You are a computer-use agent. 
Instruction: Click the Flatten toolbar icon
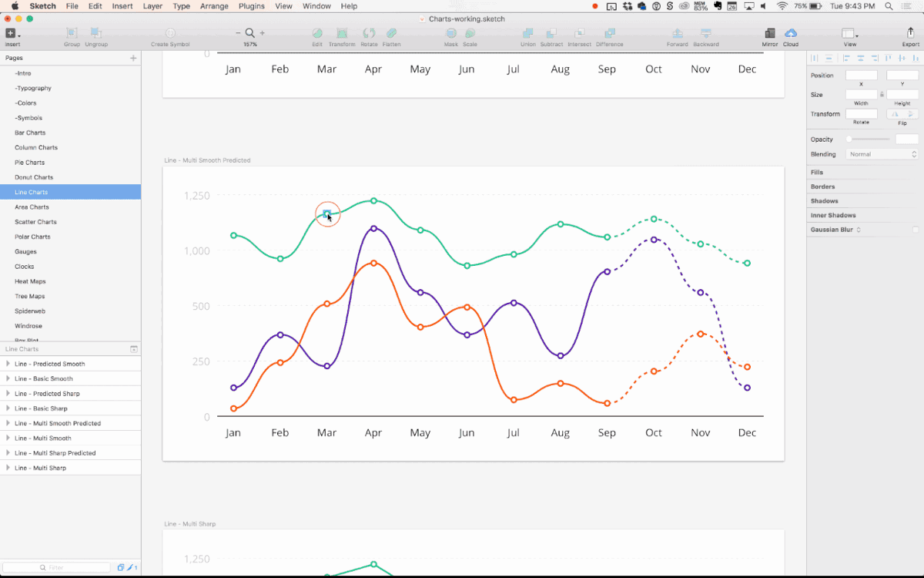point(391,33)
